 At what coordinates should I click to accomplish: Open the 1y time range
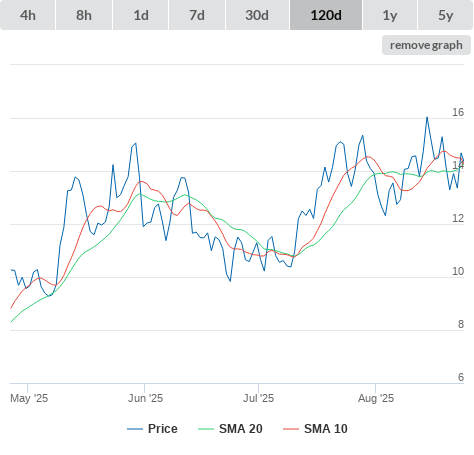pos(390,15)
